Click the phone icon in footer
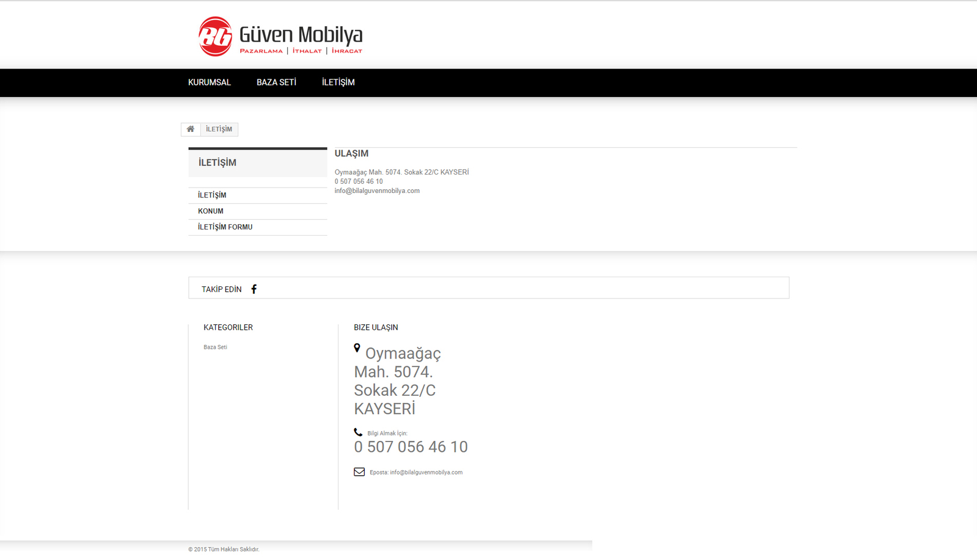 pos(358,432)
